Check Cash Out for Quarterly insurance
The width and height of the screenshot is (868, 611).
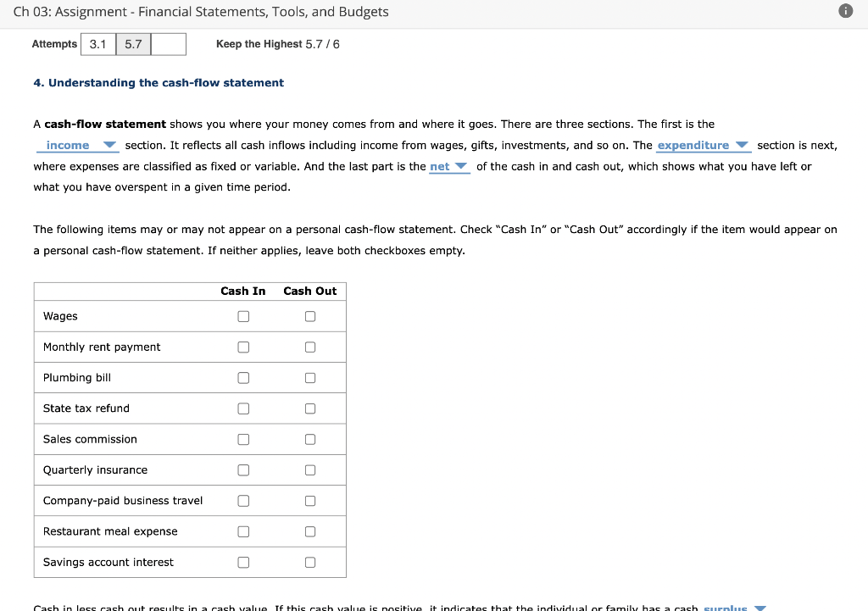tap(310, 469)
